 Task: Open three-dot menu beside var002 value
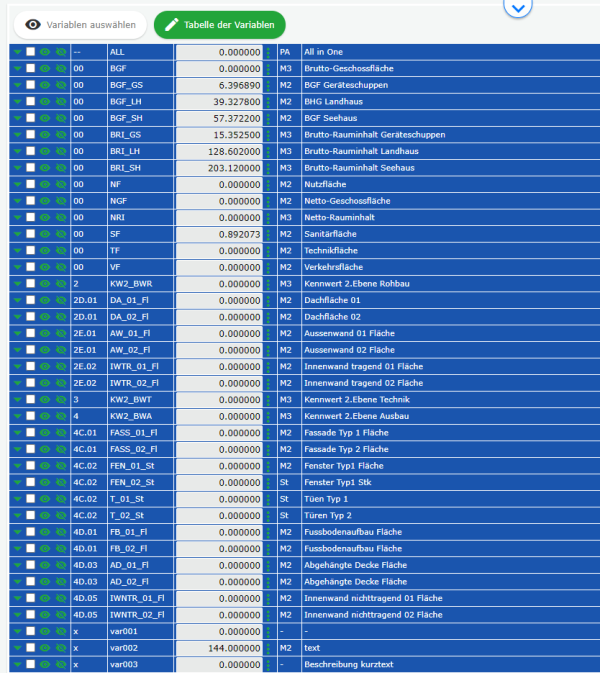[269, 648]
